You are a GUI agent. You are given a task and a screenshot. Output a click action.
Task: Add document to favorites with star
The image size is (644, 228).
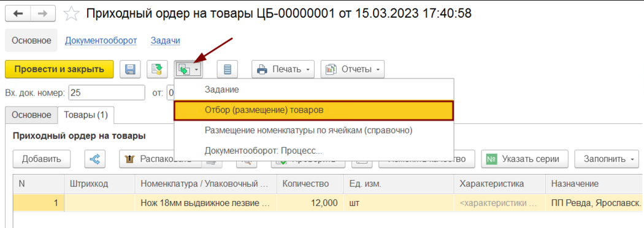click(72, 13)
